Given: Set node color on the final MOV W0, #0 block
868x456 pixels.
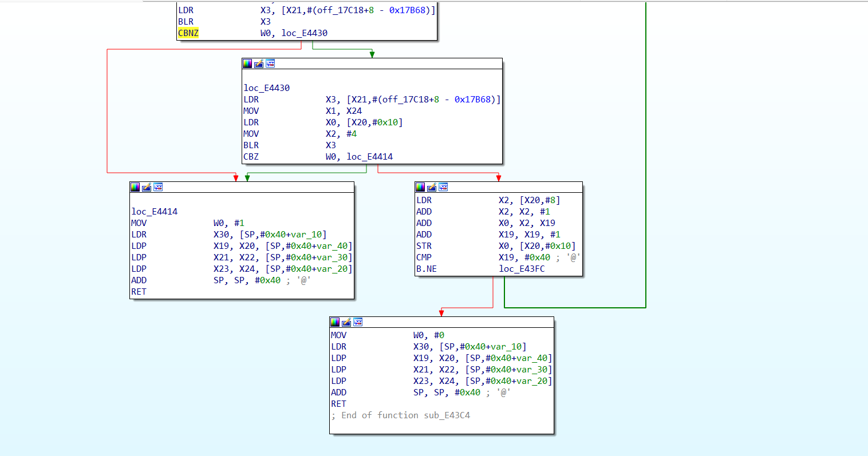Looking at the screenshot, I should point(335,322).
